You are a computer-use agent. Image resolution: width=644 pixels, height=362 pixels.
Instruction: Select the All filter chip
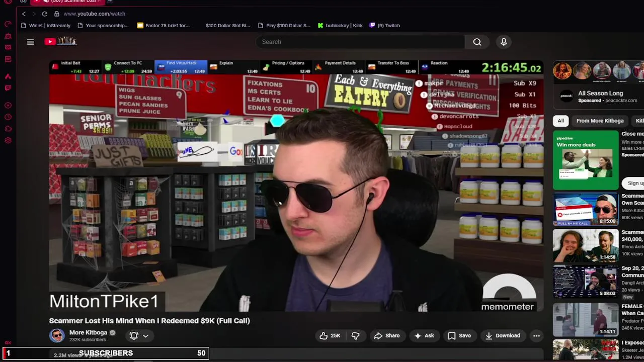click(x=560, y=121)
